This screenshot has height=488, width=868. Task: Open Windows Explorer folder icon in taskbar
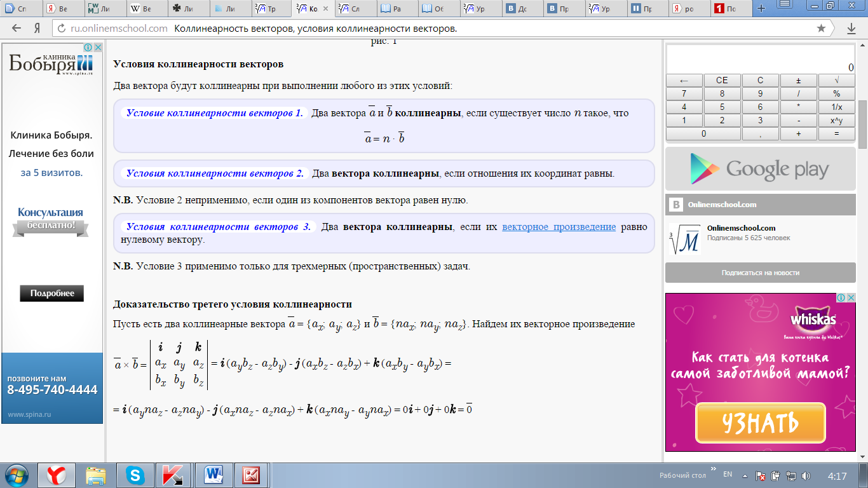[x=96, y=475]
